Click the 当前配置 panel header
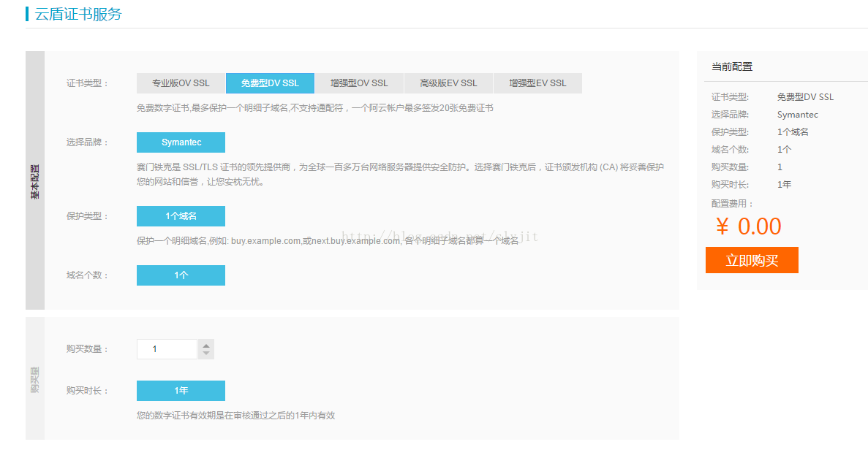868x458 pixels. coord(732,67)
